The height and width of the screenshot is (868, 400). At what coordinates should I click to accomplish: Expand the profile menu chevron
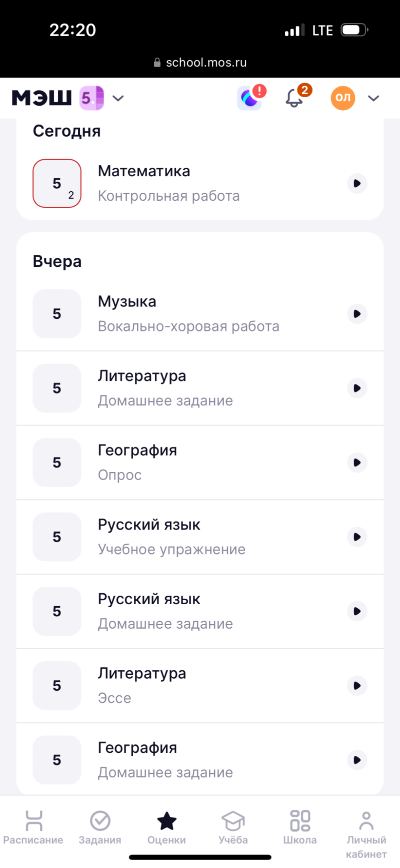pyautogui.click(x=373, y=98)
